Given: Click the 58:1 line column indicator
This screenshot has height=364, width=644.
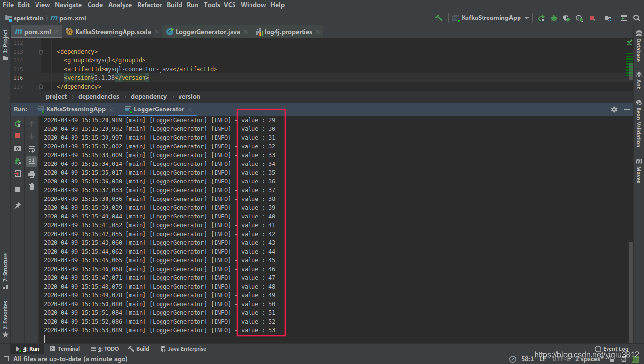Looking at the screenshot, I should (x=527, y=359).
